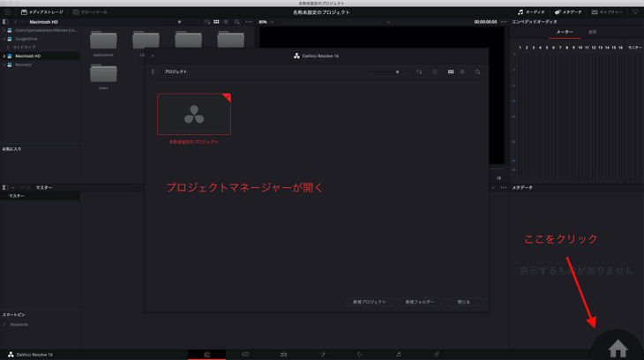Collapse the GoogleDrive tree node

coord(4,39)
